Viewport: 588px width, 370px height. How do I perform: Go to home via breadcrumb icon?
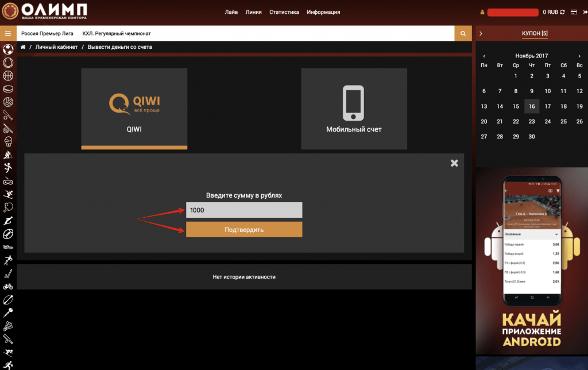[23, 47]
